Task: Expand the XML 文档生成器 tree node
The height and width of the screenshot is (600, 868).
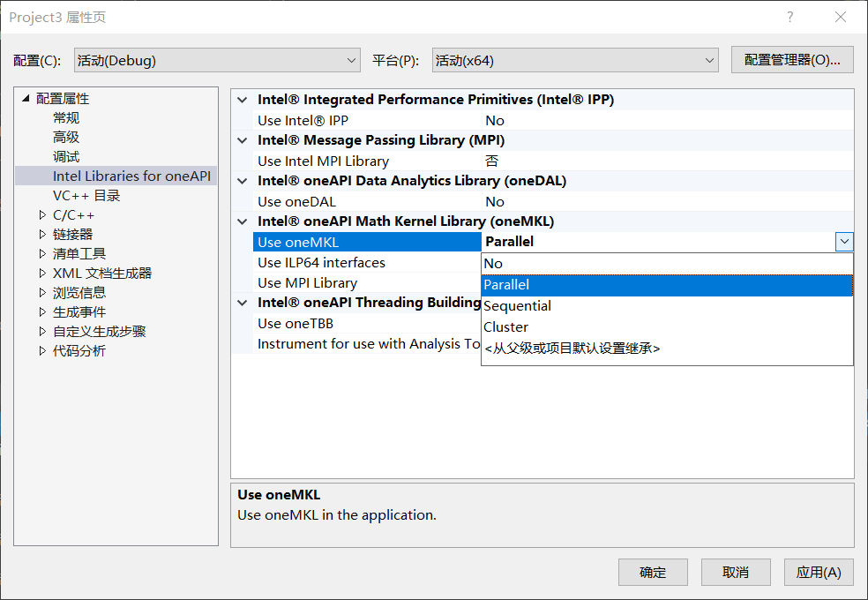Action: coord(42,273)
